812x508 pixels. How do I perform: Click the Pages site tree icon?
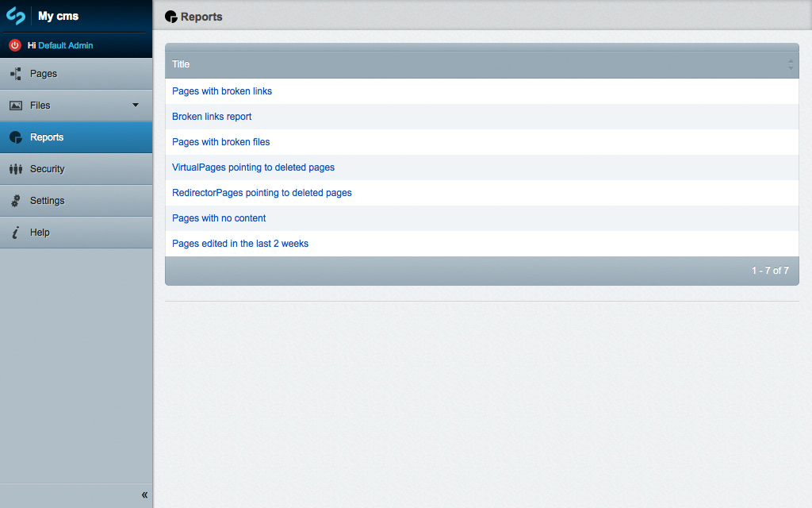[16, 74]
